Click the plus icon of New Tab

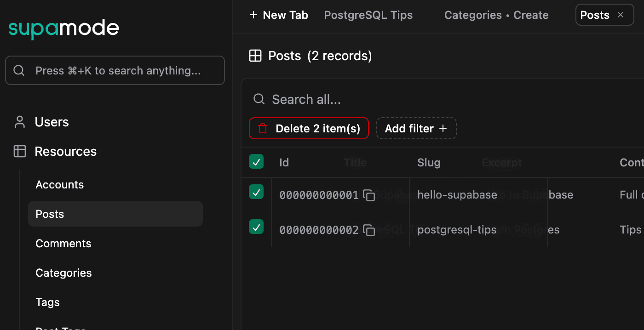[253, 15]
